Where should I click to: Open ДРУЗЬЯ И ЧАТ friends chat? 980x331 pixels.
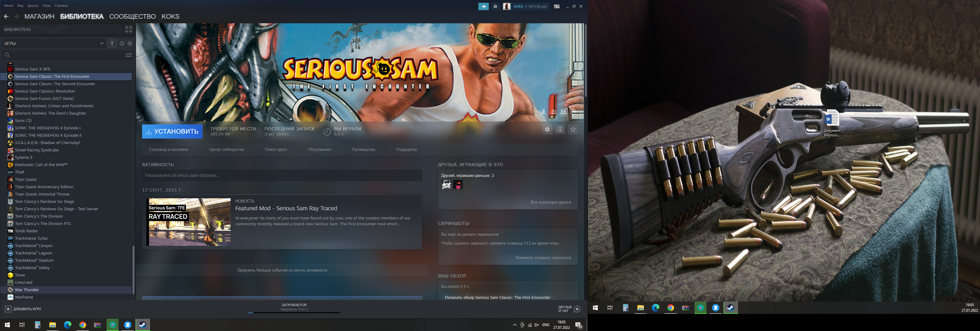[569, 309]
